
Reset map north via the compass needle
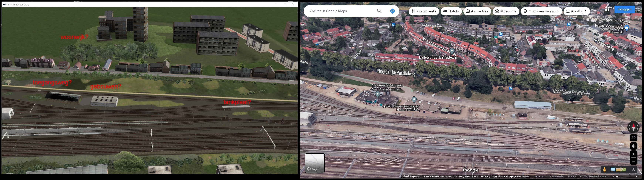pyautogui.click(x=633, y=127)
